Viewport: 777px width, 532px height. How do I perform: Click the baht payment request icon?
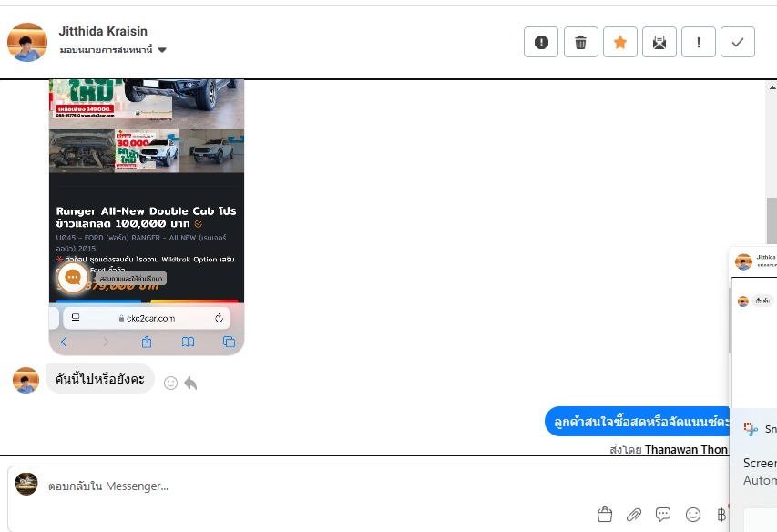click(x=721, y=515)
